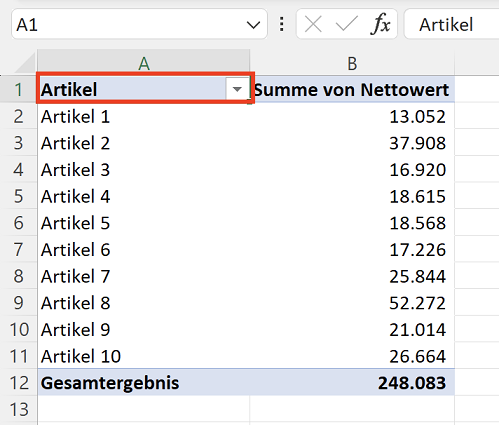
Task: Click the Artikel 10 cell
Action: [x=144, y=356]
